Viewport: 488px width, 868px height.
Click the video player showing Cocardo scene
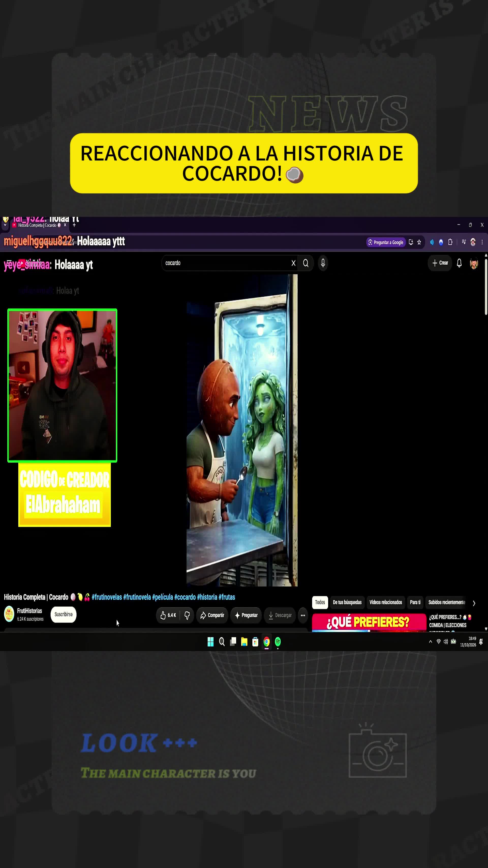[x=242, y=430]
